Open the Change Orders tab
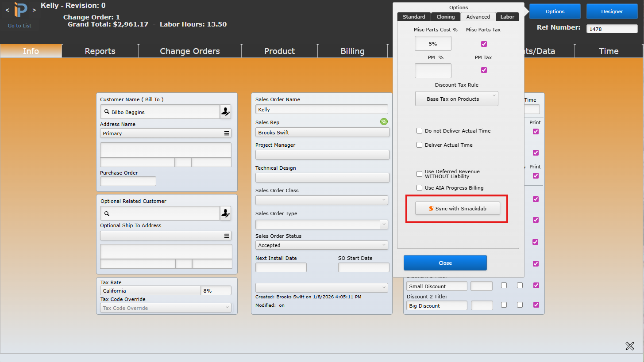 (189, 51)
